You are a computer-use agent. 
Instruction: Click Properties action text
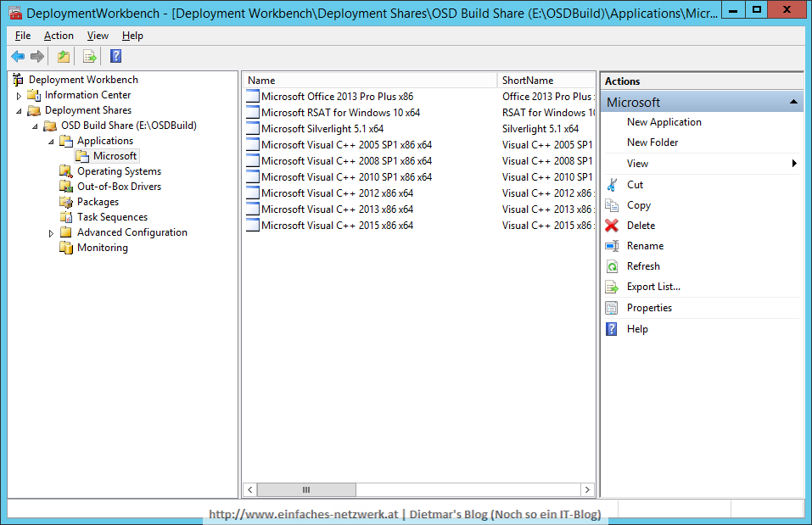pos(649,308)
